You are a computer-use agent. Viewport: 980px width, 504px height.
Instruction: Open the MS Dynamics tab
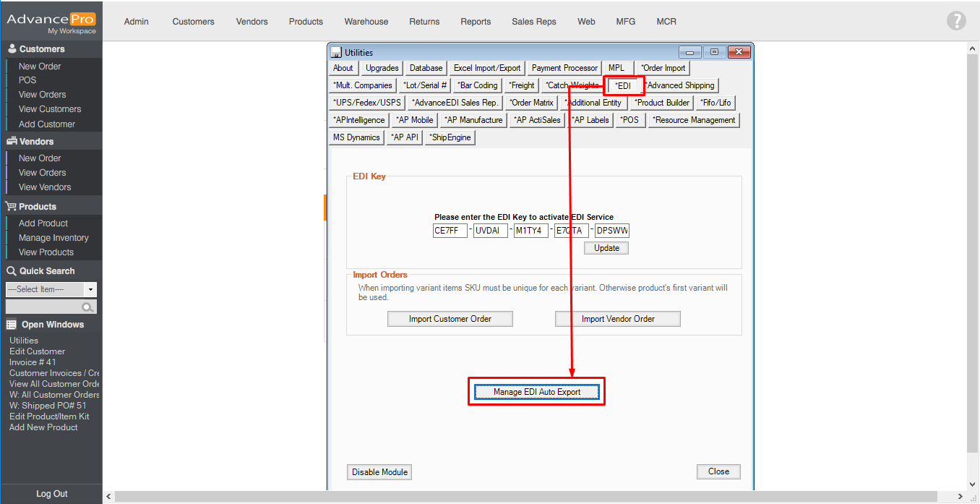pos(356,137)
